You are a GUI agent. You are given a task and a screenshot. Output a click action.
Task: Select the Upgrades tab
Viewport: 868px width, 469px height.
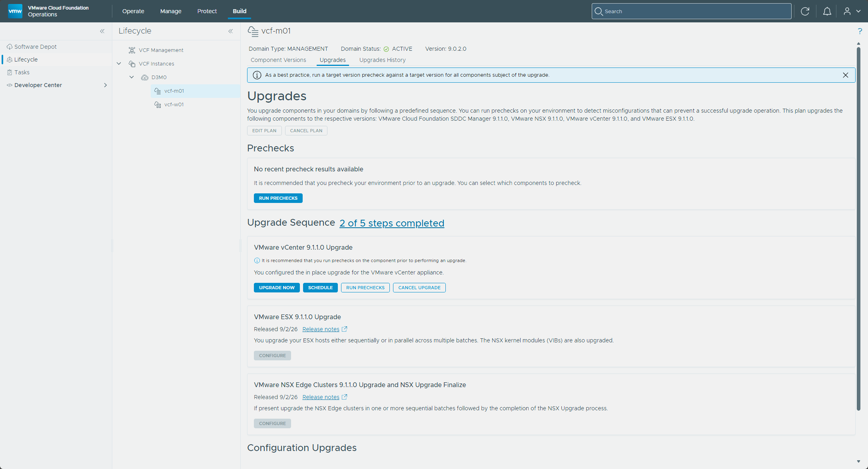click(333, 60)
